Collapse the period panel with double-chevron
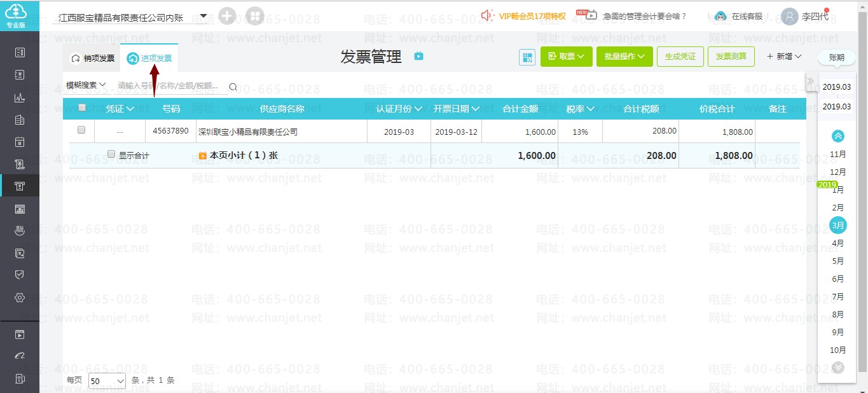 (811, 81)
